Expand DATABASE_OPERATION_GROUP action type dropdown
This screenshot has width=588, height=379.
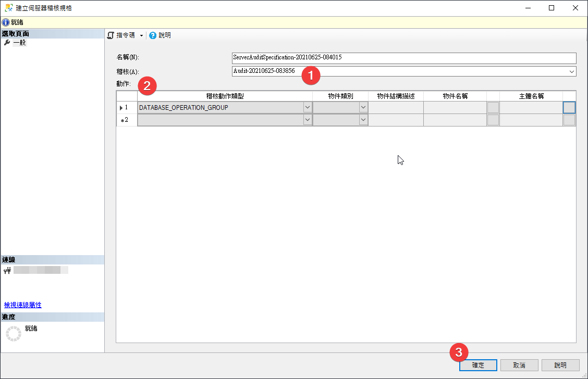307,108
